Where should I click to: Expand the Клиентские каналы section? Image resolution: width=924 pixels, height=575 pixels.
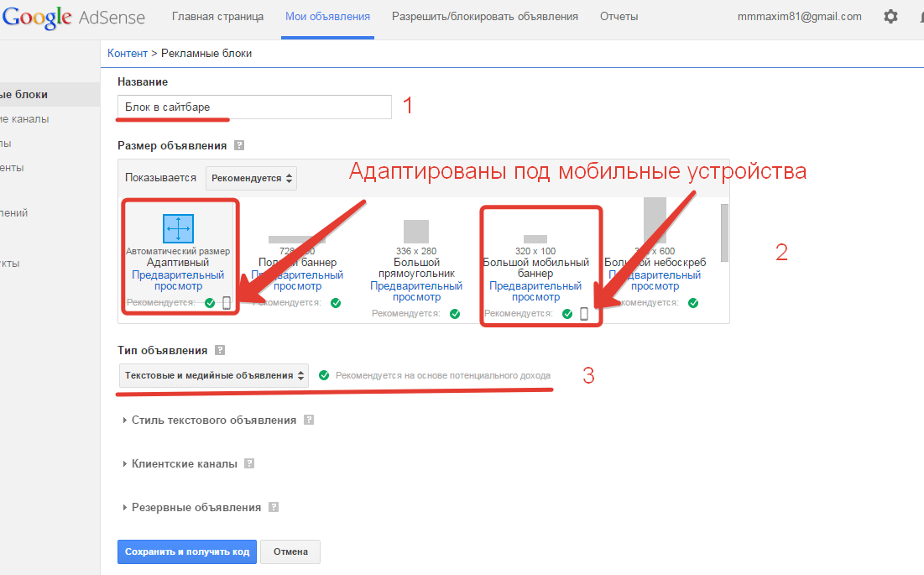point(184,463)
